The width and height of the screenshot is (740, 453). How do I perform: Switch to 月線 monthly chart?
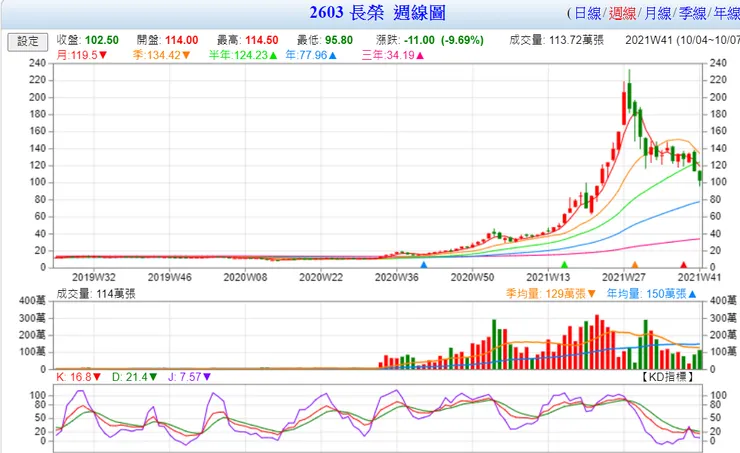657,13
